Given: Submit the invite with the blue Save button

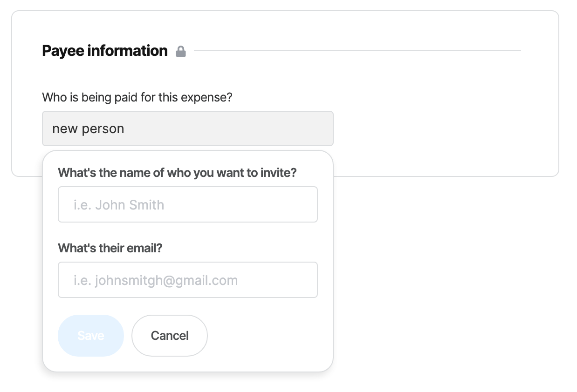Looking at the screenshot, I should [x=91, y=336].
